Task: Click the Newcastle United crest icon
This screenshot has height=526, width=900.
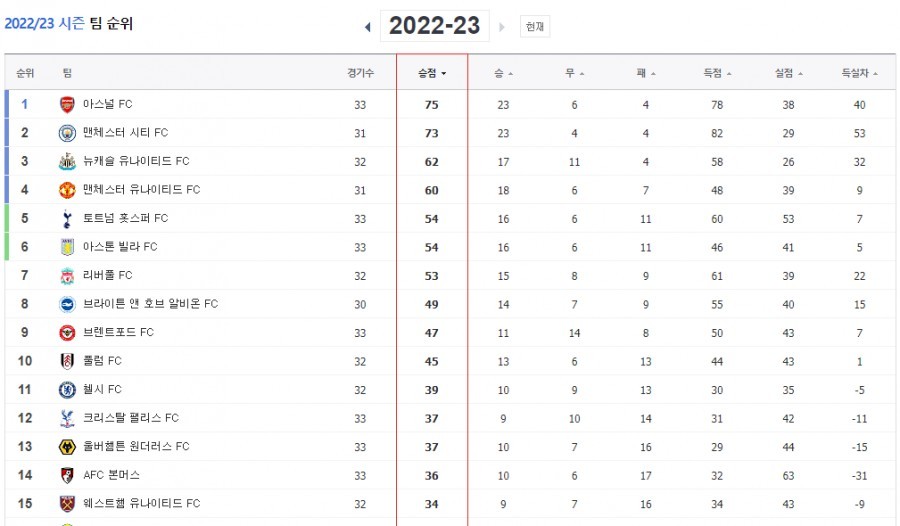Action: [x=67, y=161]
